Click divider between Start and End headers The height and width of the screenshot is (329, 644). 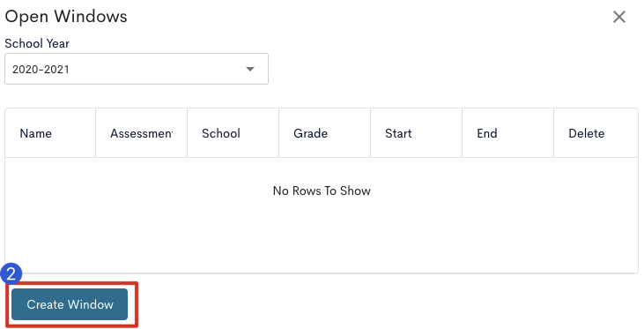pos(462,133)
